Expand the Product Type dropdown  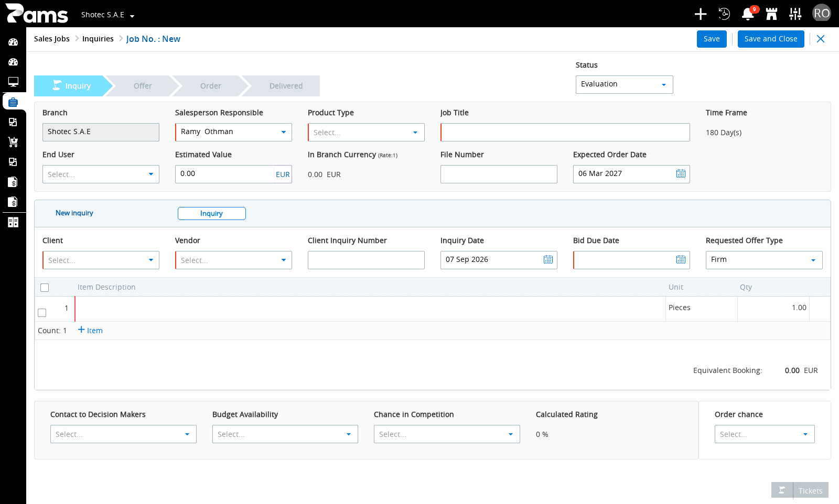[x=415, y=133]
